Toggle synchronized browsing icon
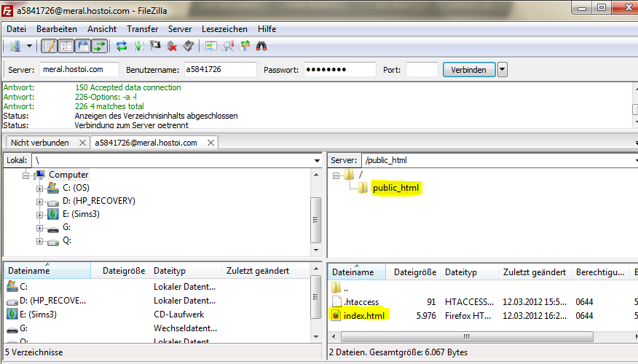The image size is (638, 364). pyautogui.click(x=245, y=47)
